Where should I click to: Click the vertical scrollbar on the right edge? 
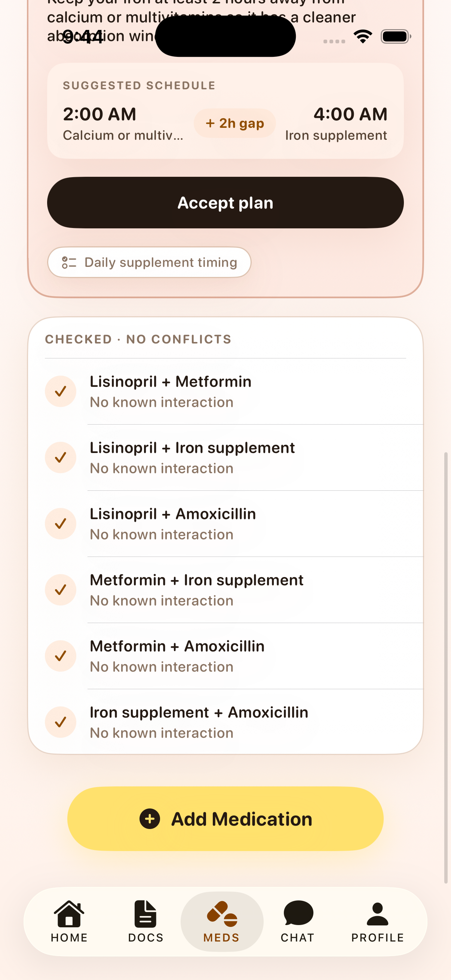tap(446, 666)
